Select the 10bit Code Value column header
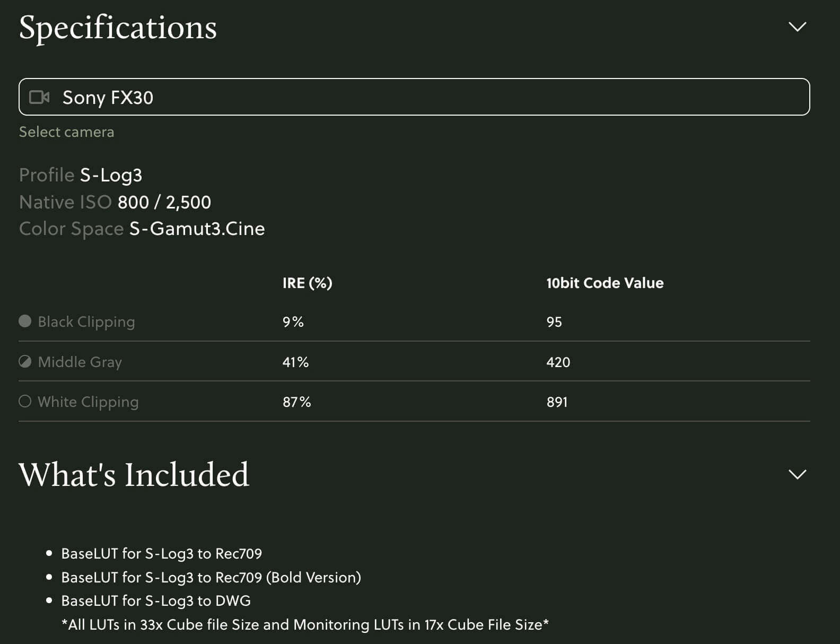 click(x=605, y=283)
